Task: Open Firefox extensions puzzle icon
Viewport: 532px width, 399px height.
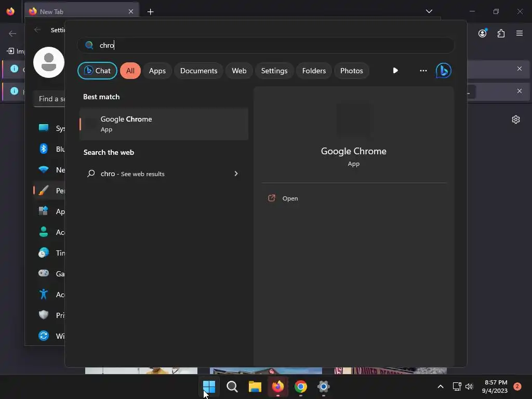Action: click(501, 33)
